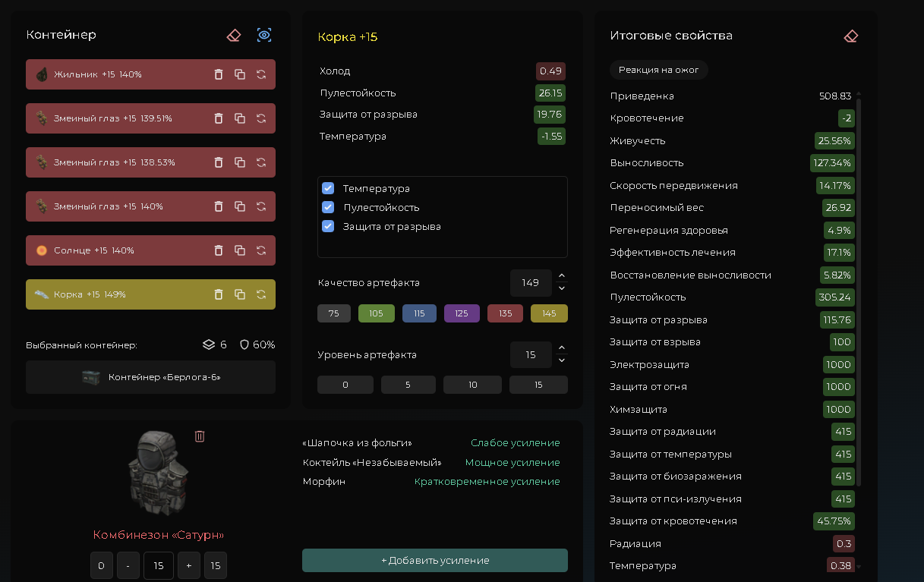
Task: Select the Солнце +15 140% row
Action: pyautogui.click(x=150, y=250)
